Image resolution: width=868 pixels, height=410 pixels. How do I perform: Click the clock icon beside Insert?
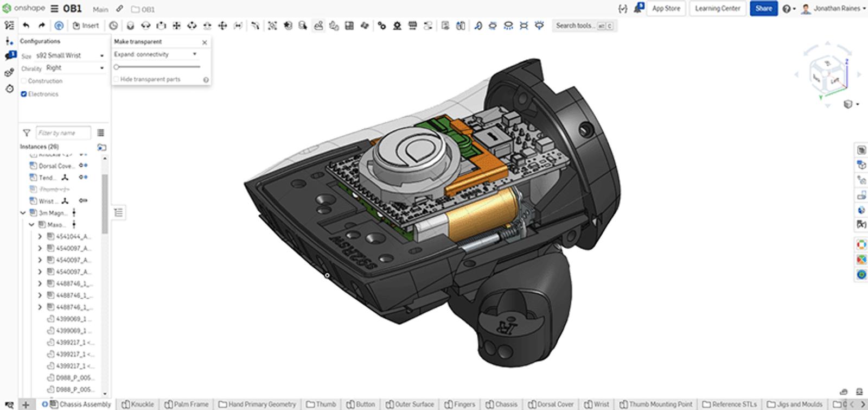point(113,26)
